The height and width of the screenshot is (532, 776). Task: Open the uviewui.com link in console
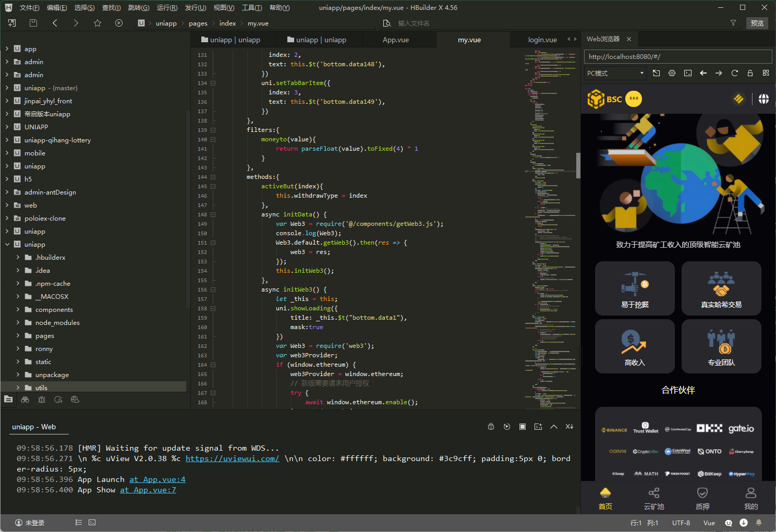(232, 458)
